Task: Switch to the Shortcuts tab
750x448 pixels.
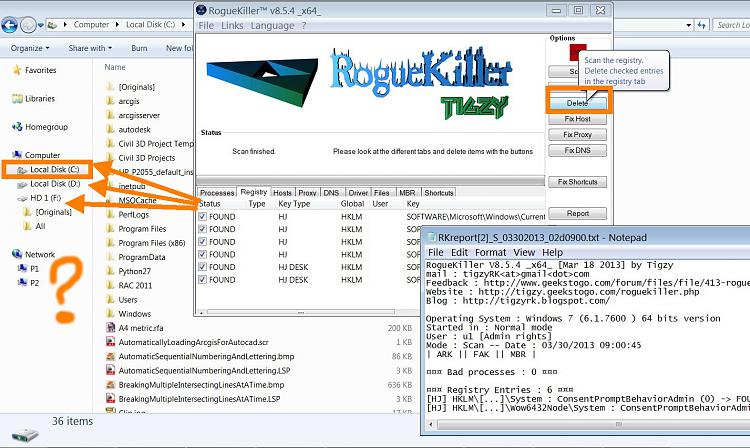Action: pos(439,193)
